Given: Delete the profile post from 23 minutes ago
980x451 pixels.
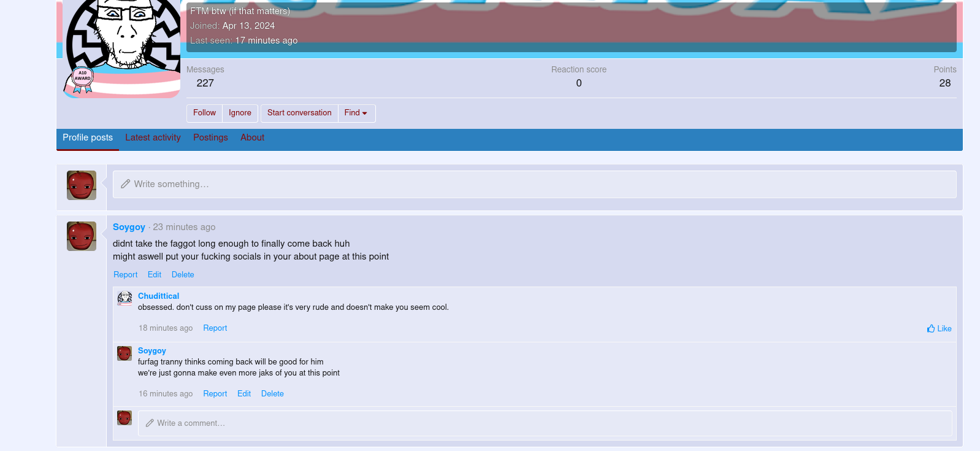Looking at the screenshot, I should (x=183, y=275).
